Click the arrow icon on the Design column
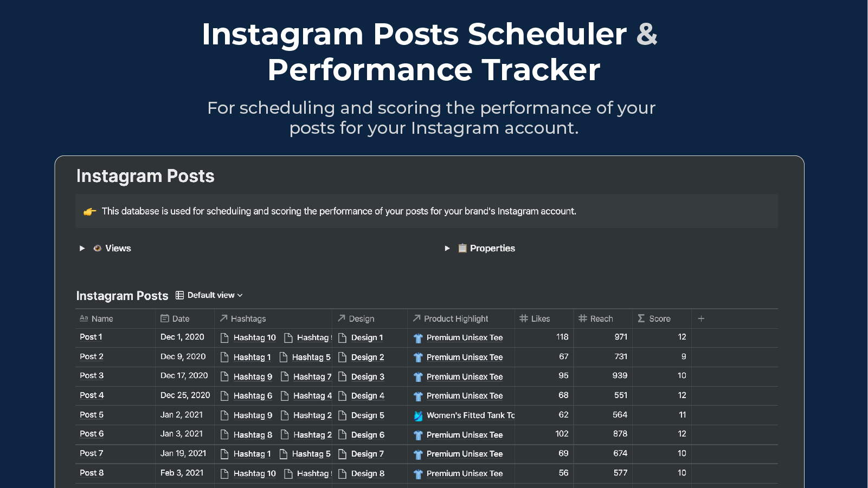 point(342,318)
